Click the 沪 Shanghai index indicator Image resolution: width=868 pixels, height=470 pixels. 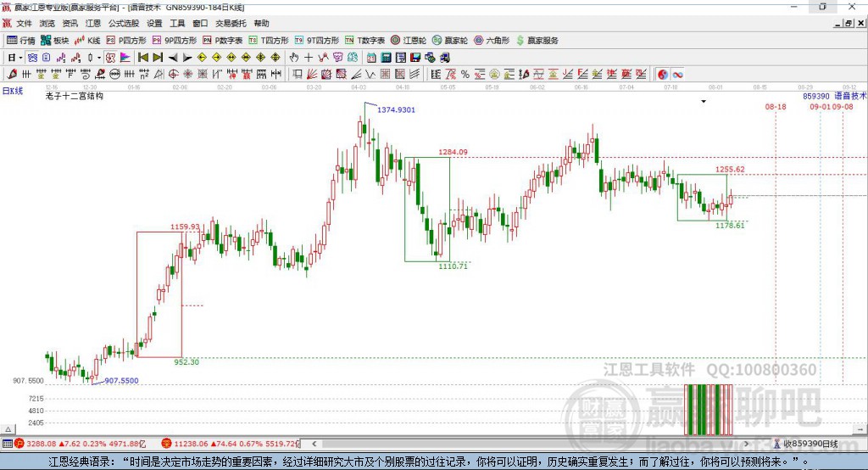19,444
